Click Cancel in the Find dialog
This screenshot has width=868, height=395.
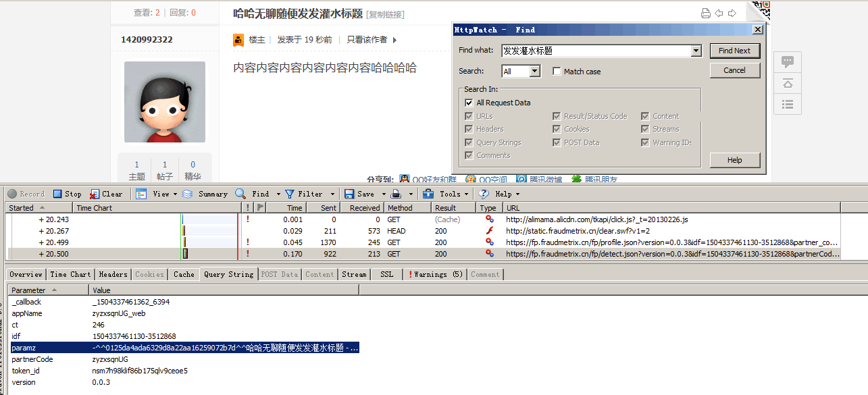click(x=734, y=70)
